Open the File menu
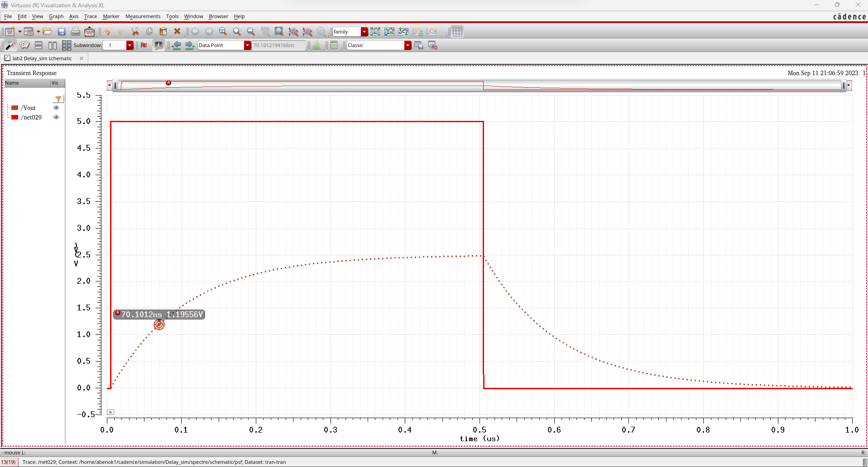The height and width of the screenshot is (467, 868). [x=8, y=16]
